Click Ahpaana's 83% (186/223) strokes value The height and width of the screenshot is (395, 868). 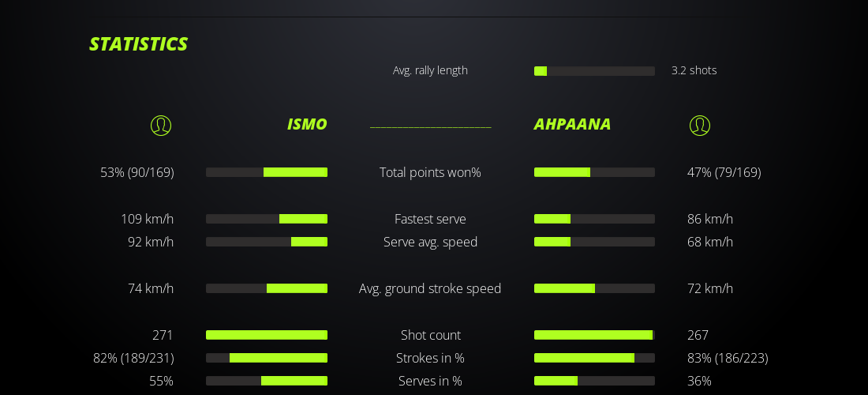(x=728, y=358)
